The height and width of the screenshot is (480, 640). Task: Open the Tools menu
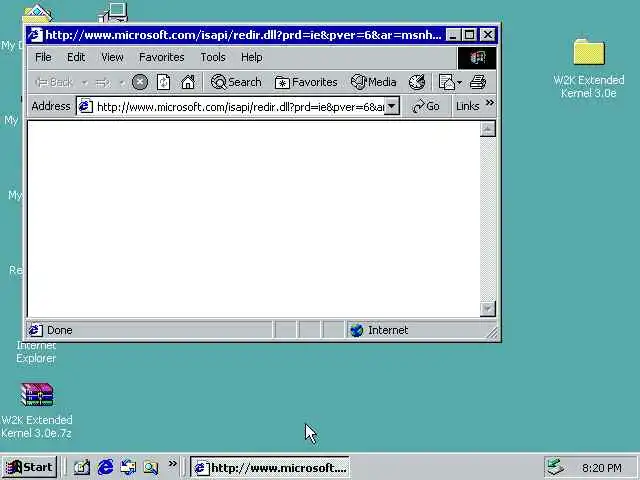(213, 57)
